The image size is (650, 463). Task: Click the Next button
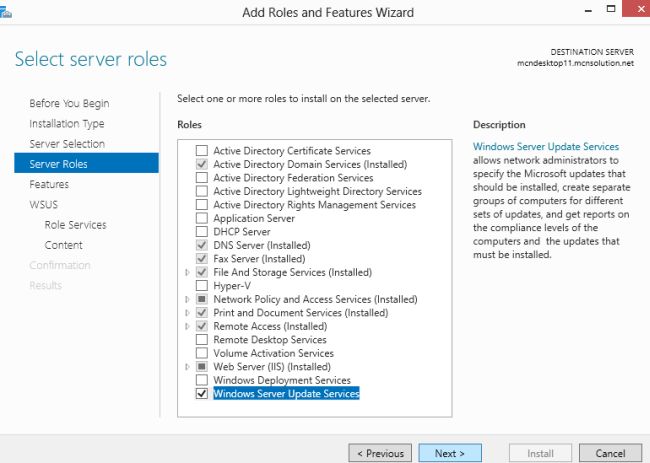click(x=450, y=453)
